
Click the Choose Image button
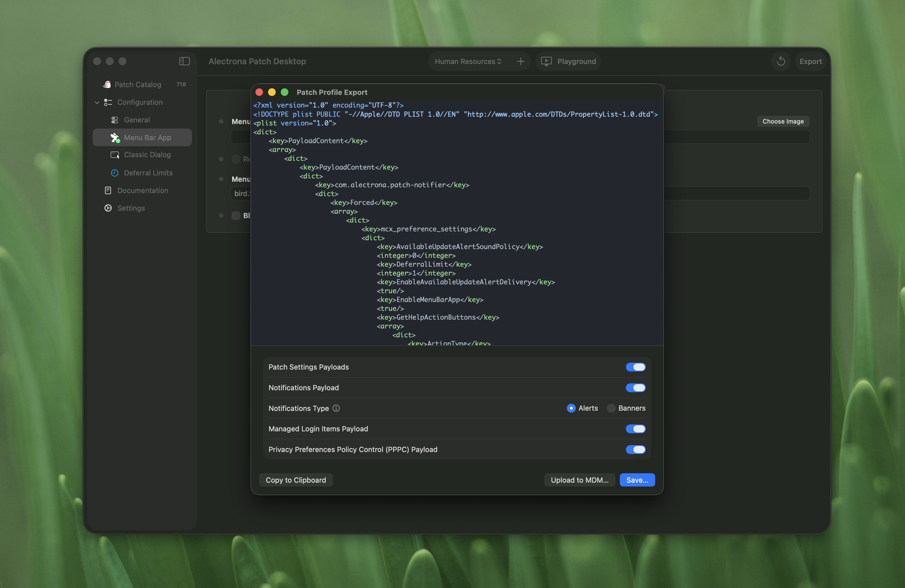click(783, 121)
